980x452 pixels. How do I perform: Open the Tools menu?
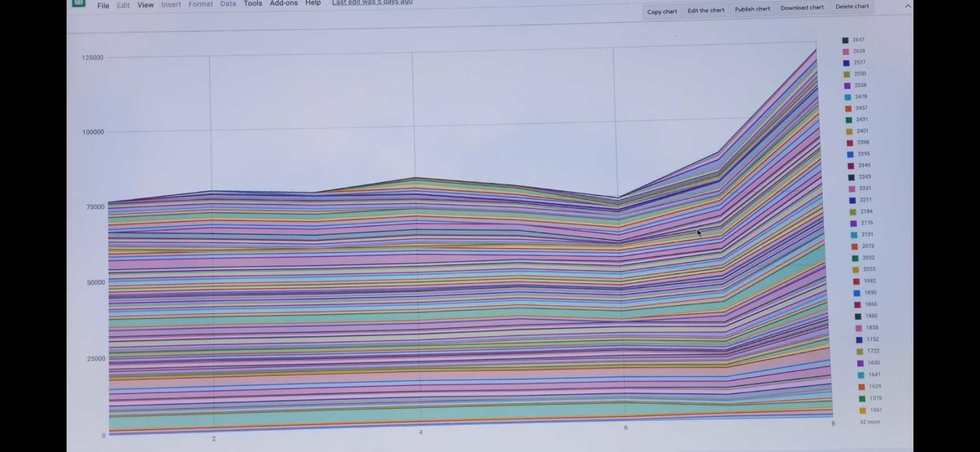pos(253,4)
